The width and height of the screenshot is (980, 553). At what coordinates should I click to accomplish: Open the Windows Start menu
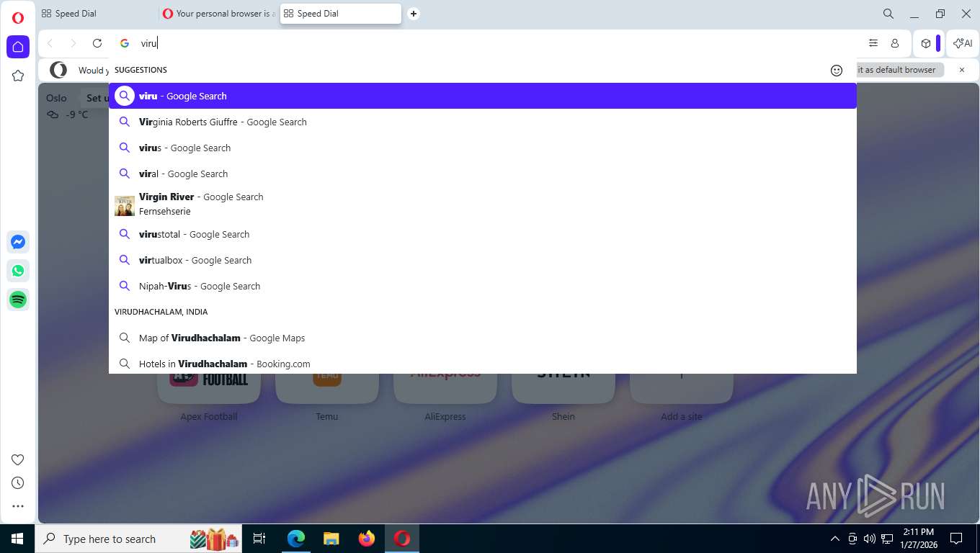pyautogui.click(x=17, y=539)
